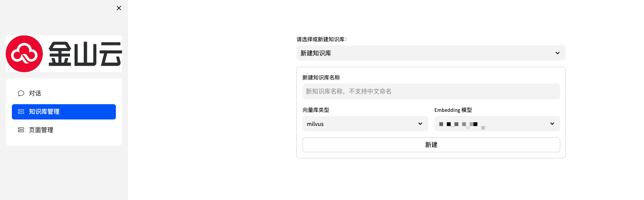The height and width of the screenshot is (200, 644).
Task: Open the 新建知识库 selection dropdown
Action: point(424,53)
